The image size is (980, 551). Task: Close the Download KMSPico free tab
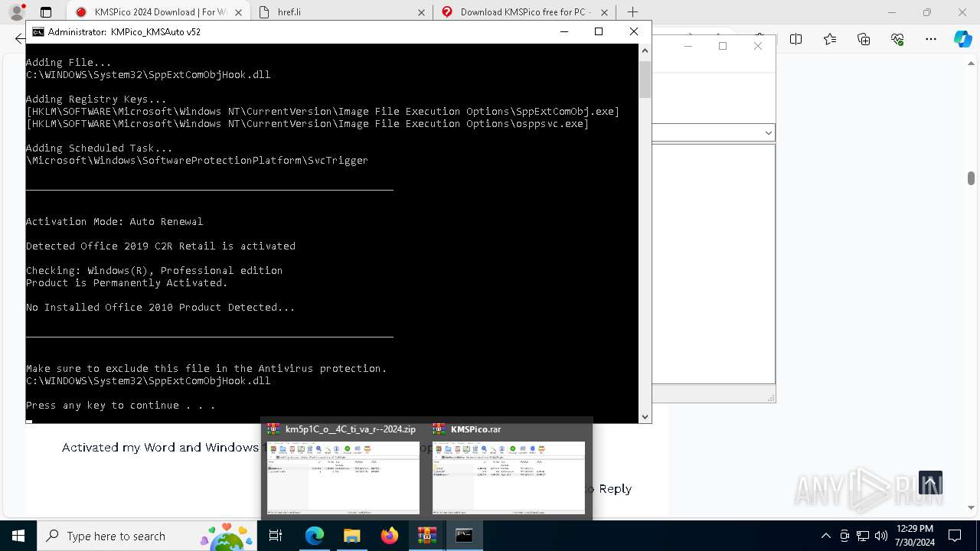coord(605,12)
